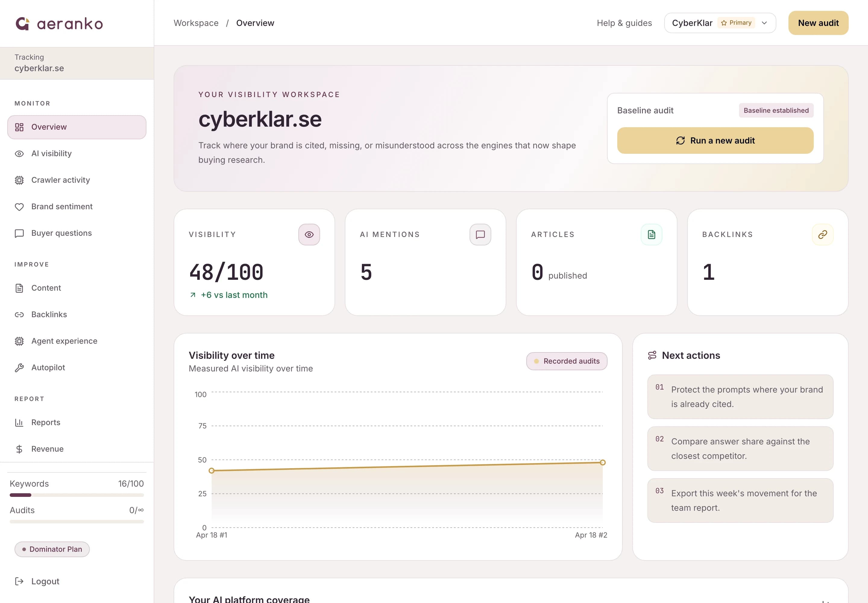The width and height of the screenshot is (868, 603).
Task: Select action 01 Protect the prompts
Action: (x=740, y=397)
